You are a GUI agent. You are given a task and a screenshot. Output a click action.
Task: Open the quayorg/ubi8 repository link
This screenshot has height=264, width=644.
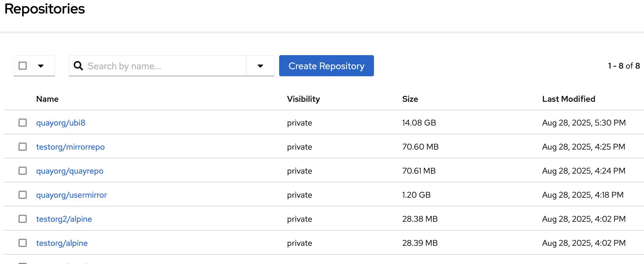61,123
